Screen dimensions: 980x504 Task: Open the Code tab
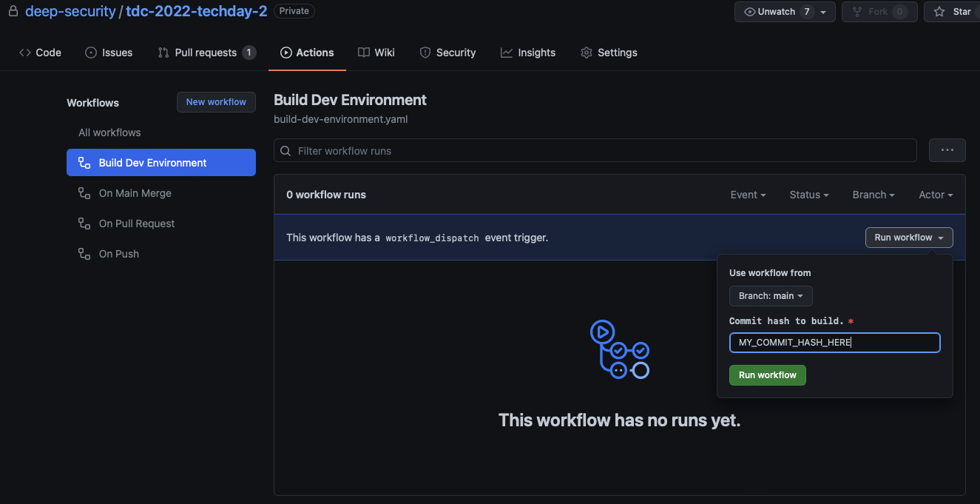[40, 53]
